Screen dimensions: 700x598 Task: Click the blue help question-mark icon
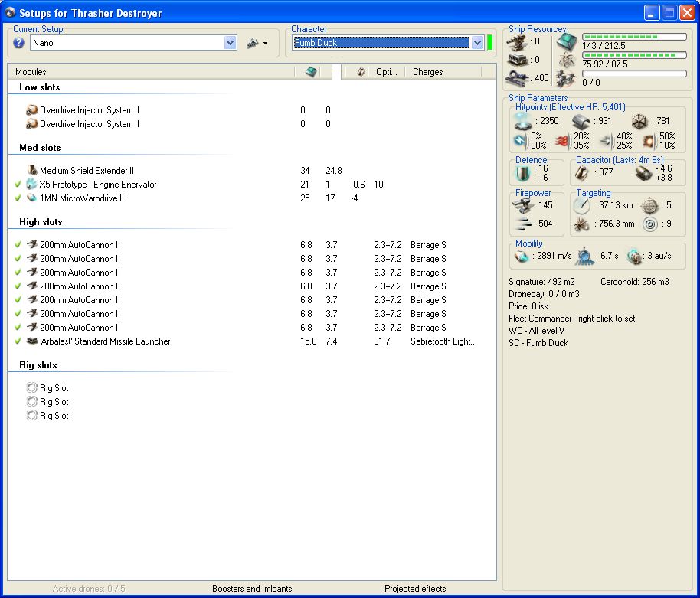[x=18, y=43]
